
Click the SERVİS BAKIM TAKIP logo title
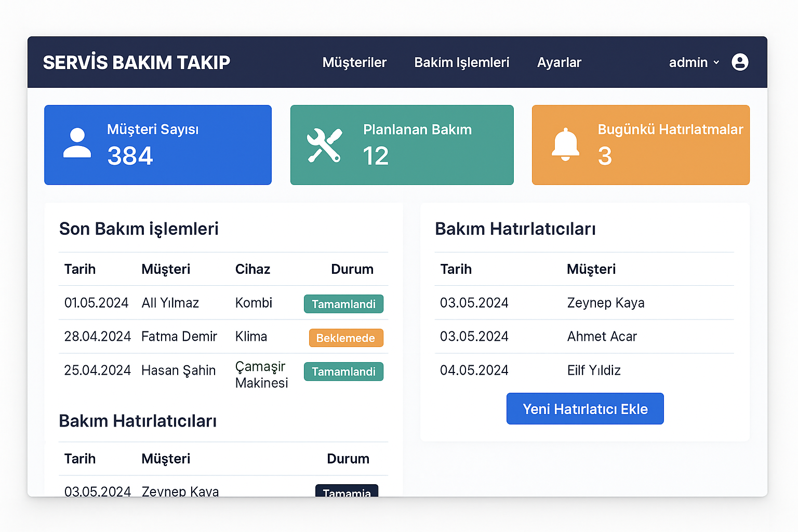click(136, 62)
